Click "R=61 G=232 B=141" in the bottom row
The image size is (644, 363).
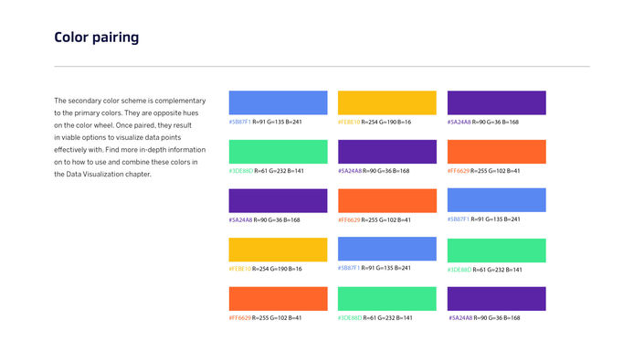click(x=388, y=318)
